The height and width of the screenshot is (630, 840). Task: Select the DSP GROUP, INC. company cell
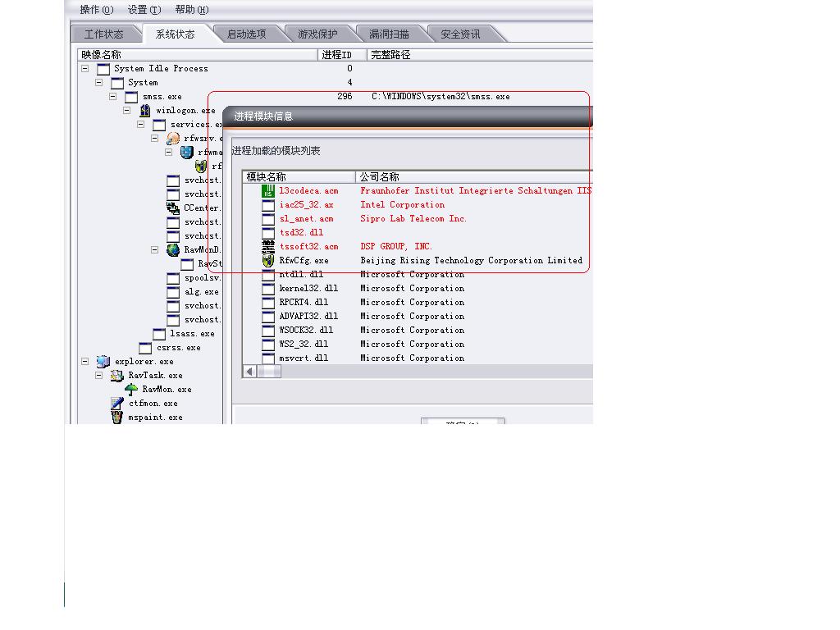[x=396, y=246]
